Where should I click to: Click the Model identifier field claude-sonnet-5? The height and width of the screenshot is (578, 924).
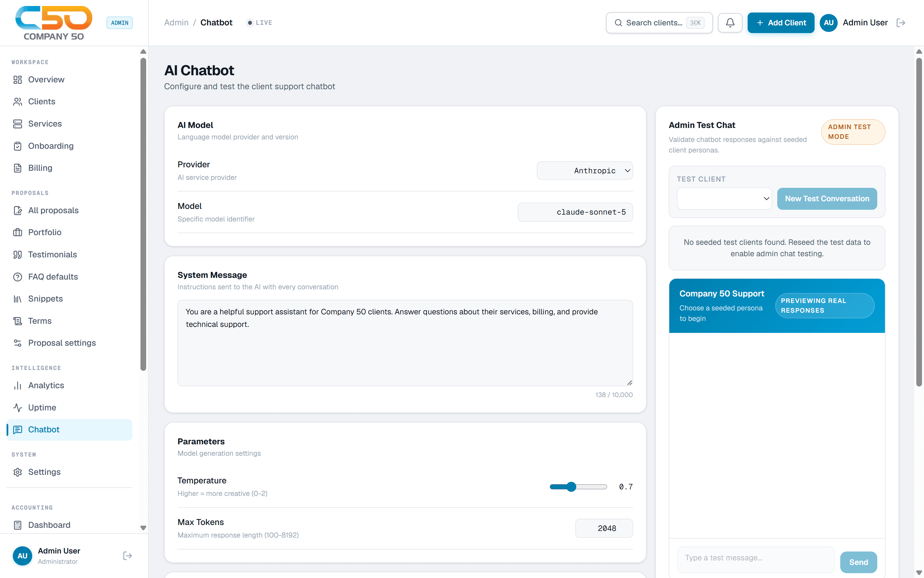coord(575,212)
